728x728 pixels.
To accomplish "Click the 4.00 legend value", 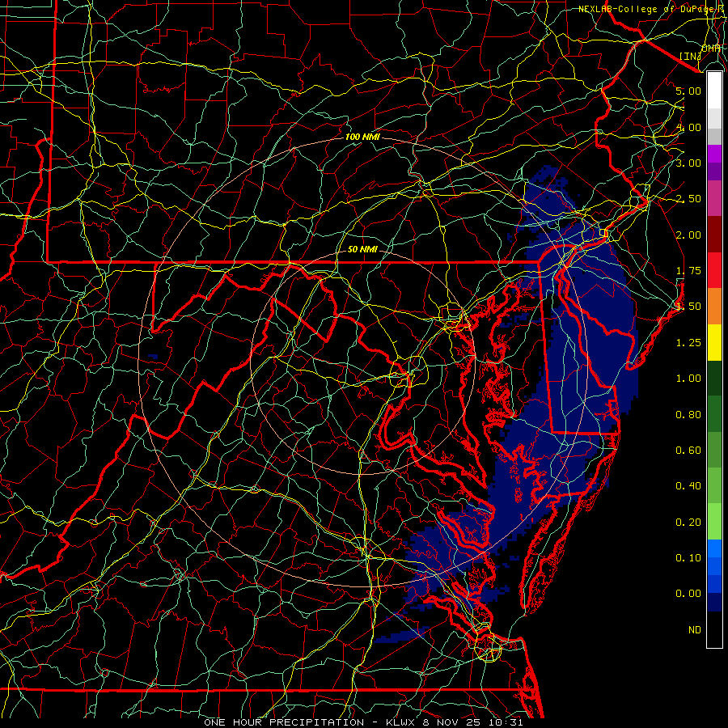I will (688, 127).
